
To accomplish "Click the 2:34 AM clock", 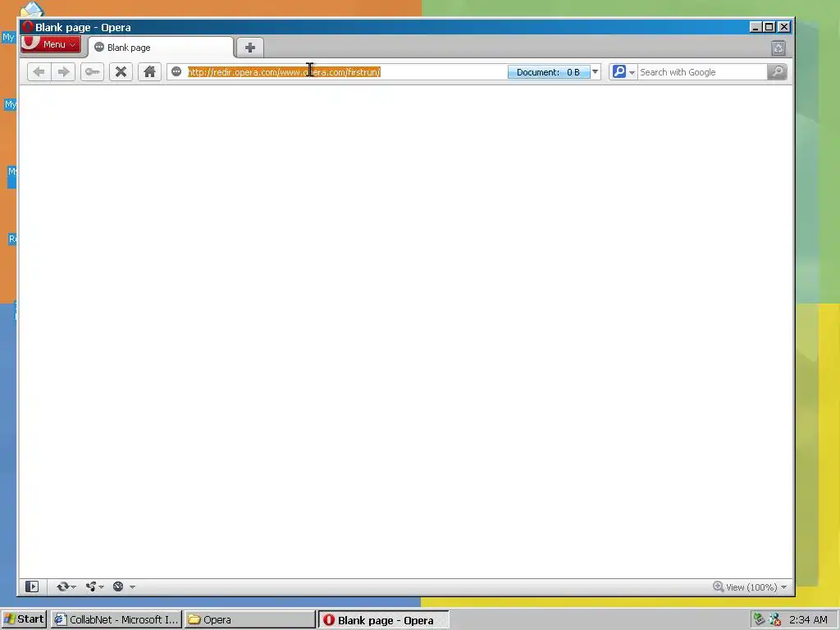I will pyautogui.click(x=808, y=620).
